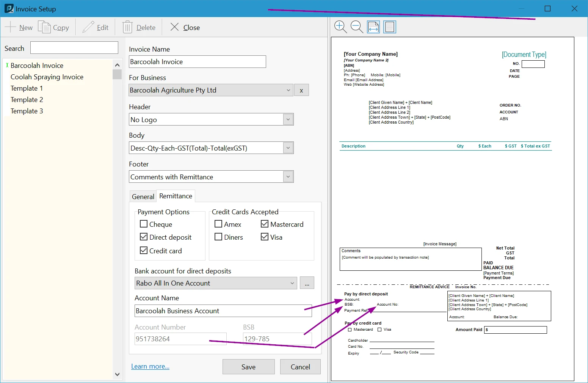Enable the Cheque payment option
The width and height of the screenshot is (588, 383).
coord(144,224)
